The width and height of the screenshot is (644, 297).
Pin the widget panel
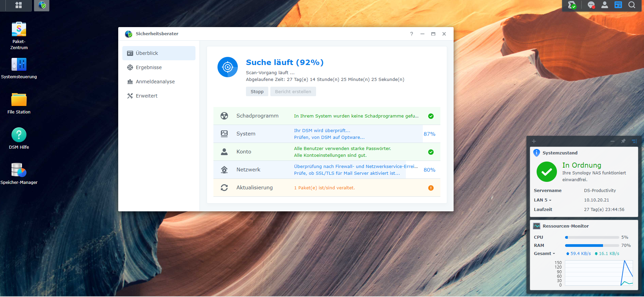click(x=623, y=141)
